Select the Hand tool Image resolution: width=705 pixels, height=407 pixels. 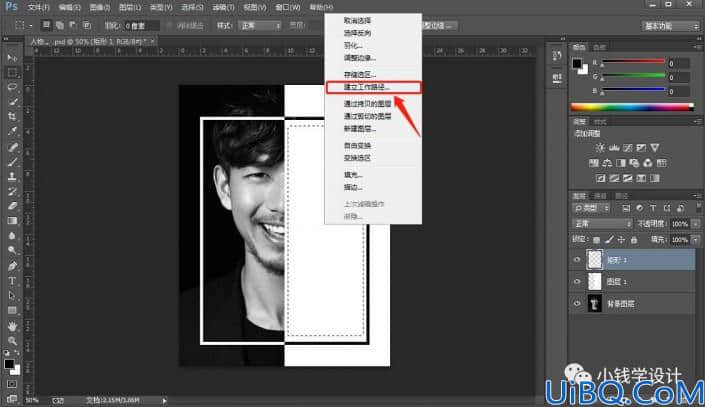pos(12,326)
